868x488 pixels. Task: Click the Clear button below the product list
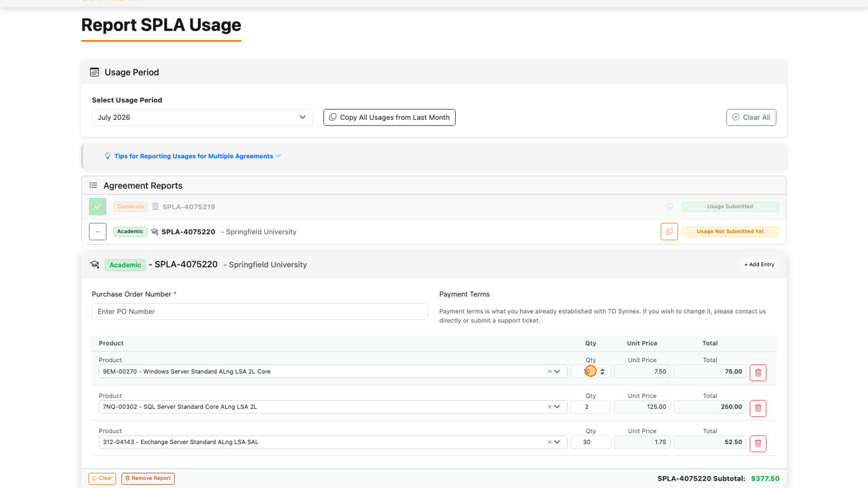point(102,479)
